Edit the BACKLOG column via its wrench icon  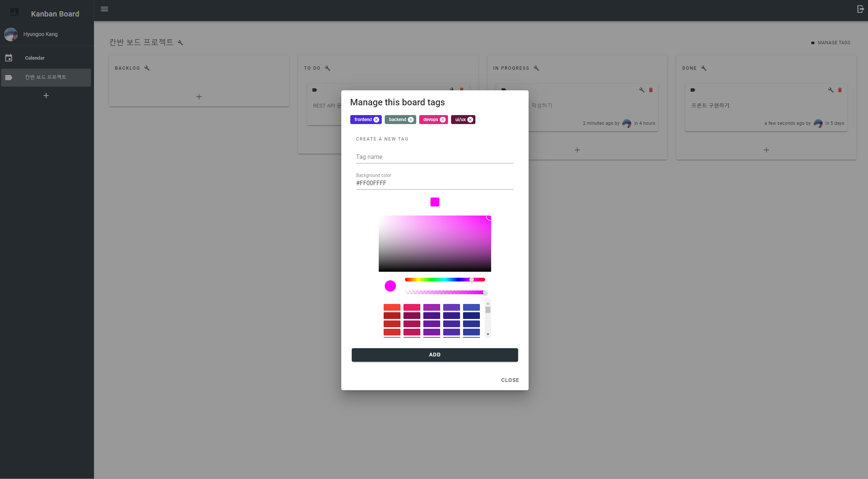point(146,68)
